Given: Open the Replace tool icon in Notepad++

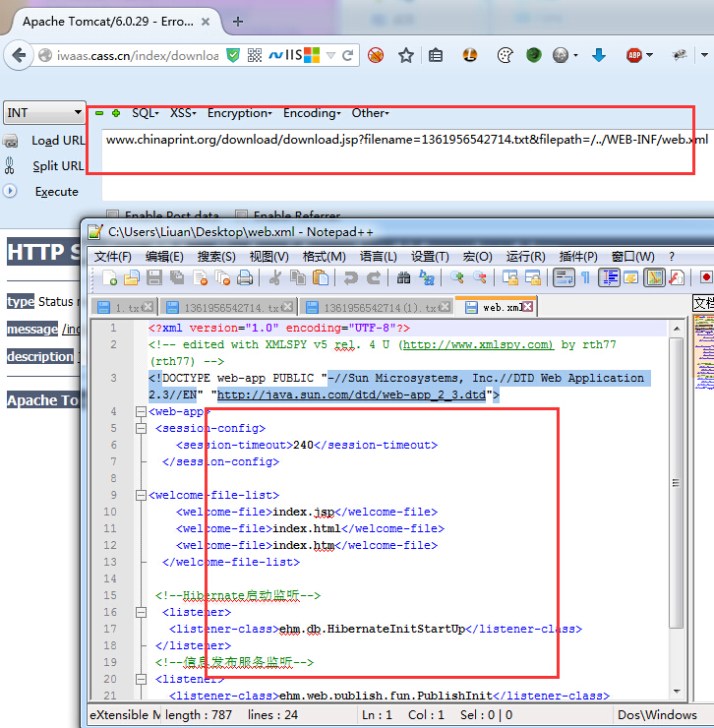Looking at the screenshot, I should click(x=426, y=277).
